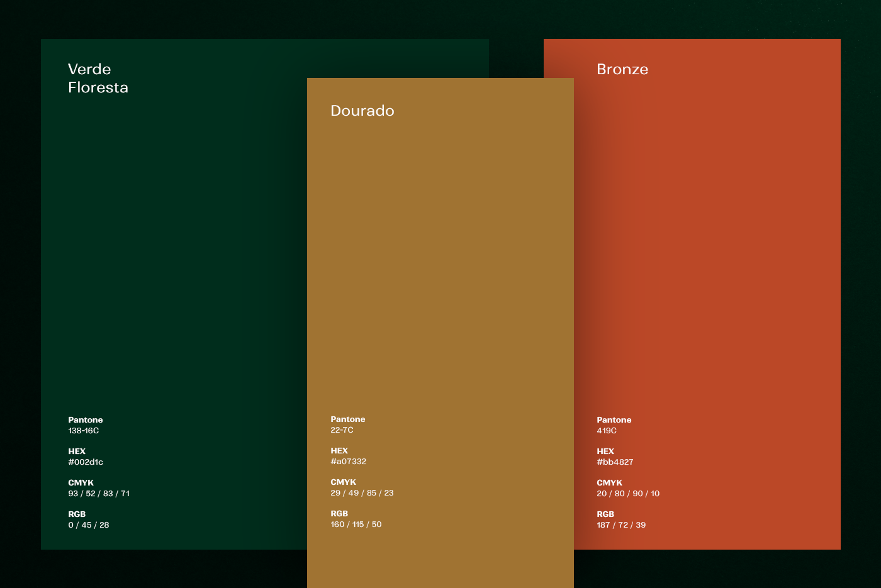The width and height of the screenshot is (881, 588).
Task: Click the Pantone label on green card
Action: pyautogui.click(x=86, y=420)
